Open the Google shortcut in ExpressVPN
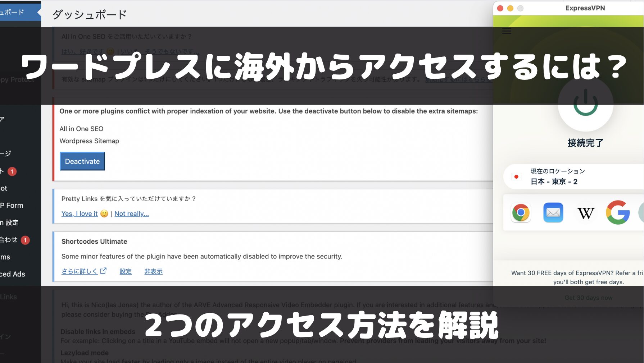Screen dimensions: 644x363 coord(618,212)
